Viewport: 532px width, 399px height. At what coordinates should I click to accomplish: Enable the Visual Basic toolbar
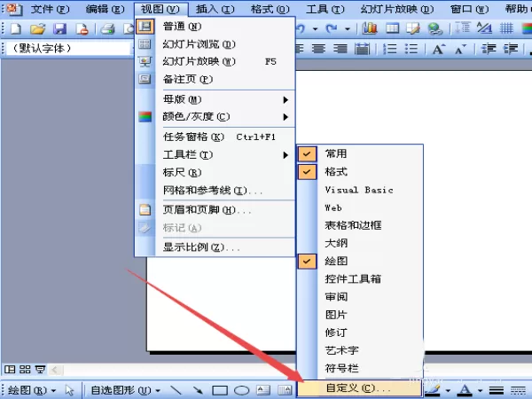pos(360,190)
